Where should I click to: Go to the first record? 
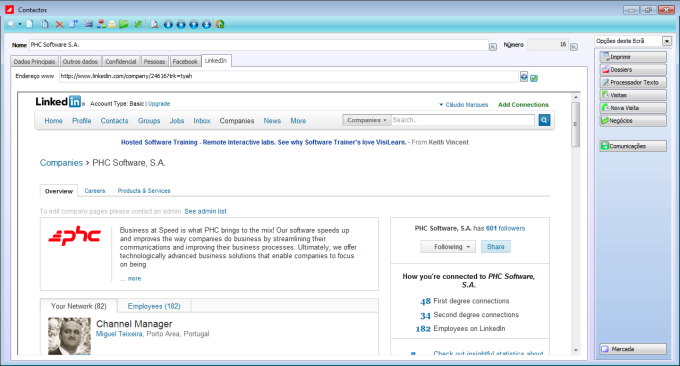pyautogui.click(x=168, y=25)
